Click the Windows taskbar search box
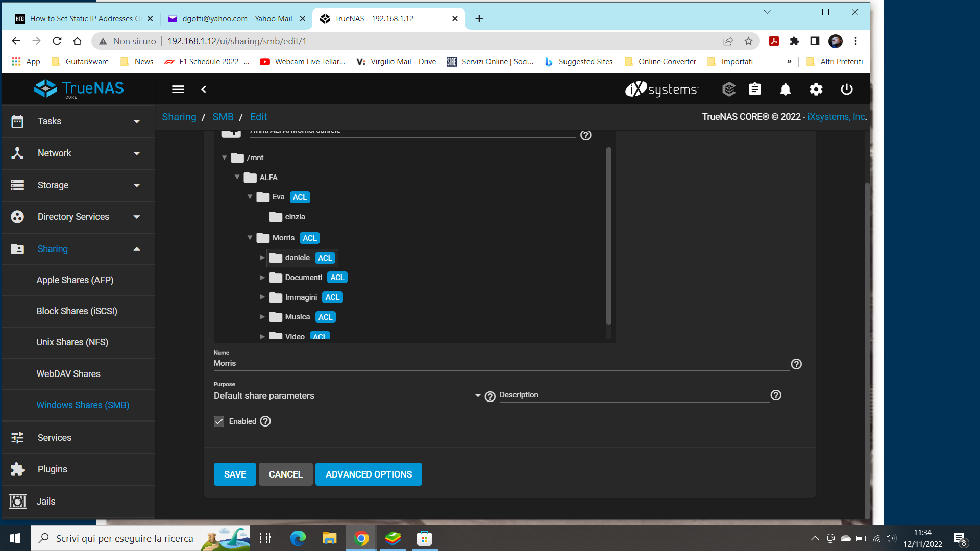Screen dimensions: 980x551 tap(140, 538)
